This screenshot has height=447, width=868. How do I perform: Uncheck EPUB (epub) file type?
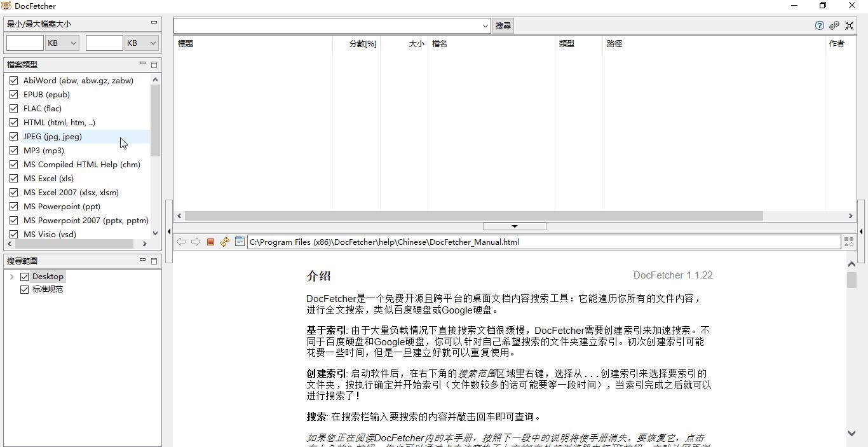coord(14,95)
